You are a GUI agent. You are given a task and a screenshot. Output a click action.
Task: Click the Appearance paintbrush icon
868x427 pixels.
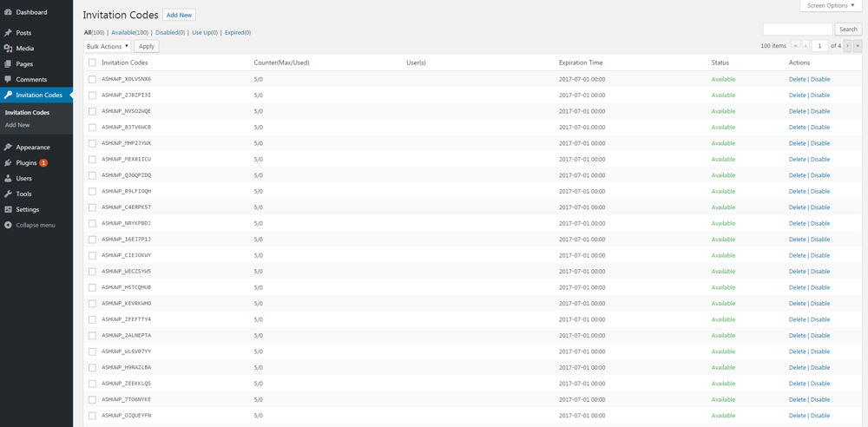(x=9, y=148)
